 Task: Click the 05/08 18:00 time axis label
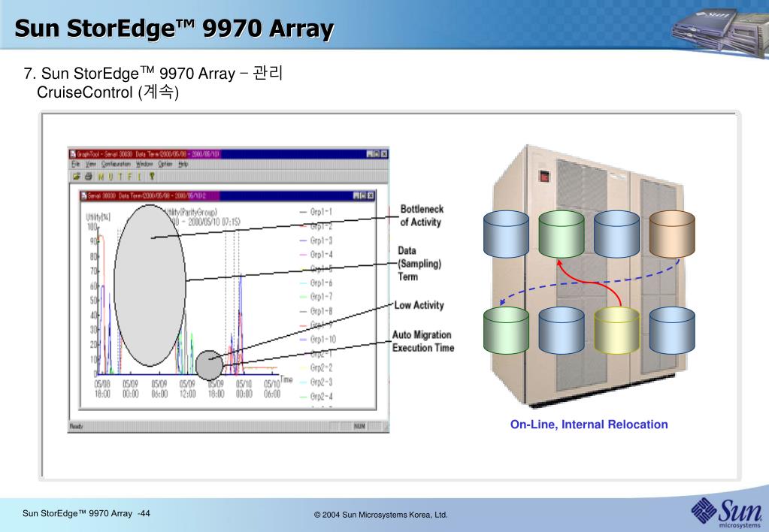[x=102, y=388]
